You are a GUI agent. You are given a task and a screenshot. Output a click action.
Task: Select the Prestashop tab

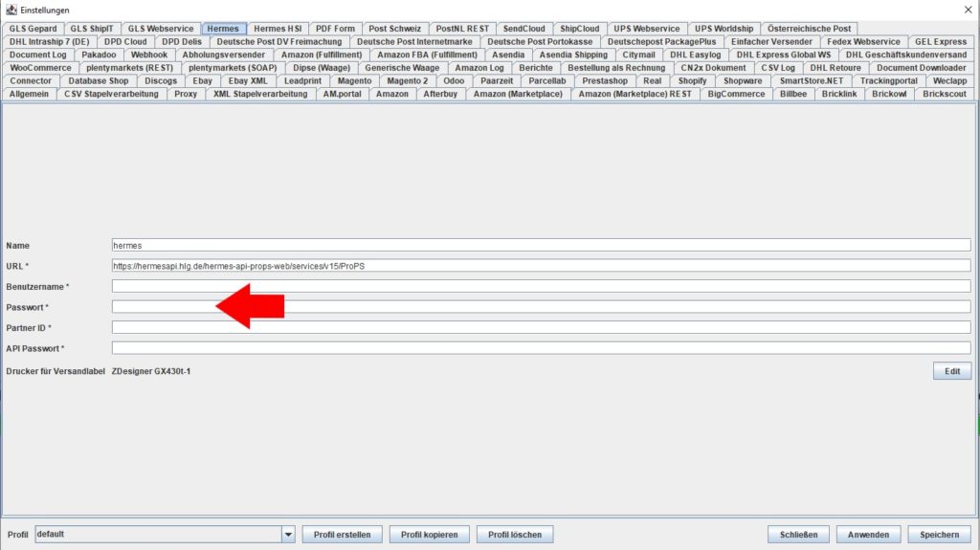(605, 81)
